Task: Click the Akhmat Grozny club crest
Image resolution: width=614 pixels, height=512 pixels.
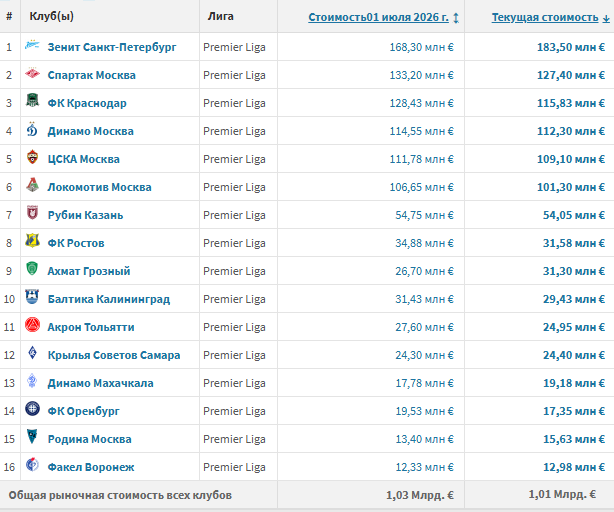Action: coord(32,269)
